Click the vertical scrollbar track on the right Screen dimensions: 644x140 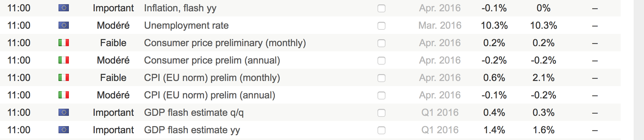(x=639, y=70)
